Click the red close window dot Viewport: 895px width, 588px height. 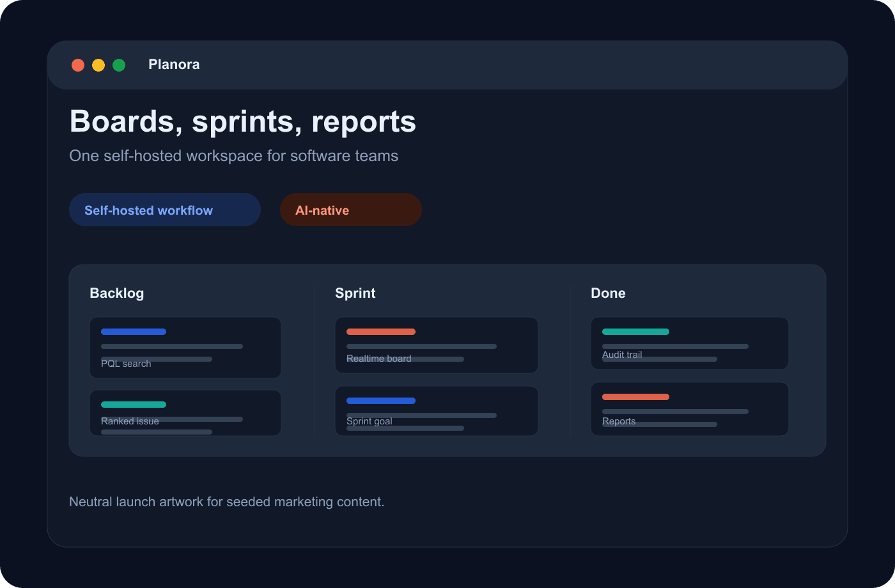78,65
